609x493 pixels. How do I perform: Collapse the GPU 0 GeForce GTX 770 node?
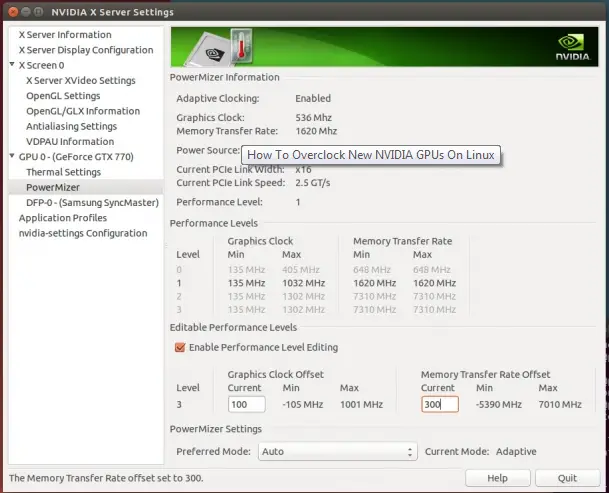tap(12, 156)
